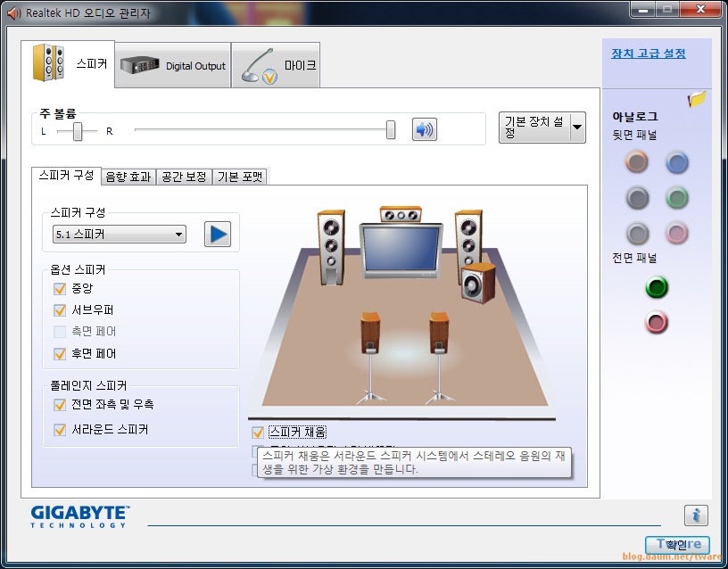Click the pink front panel jack
The width and height of the screenshot is (728, 569).
[657, 322]
